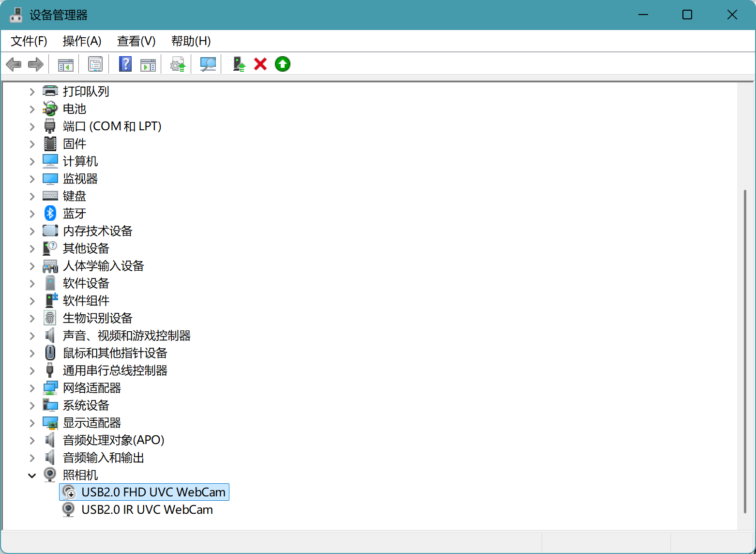Screen dimensions: 756x554
Task: Click the fingerprint icon beside 生物识别设备
Action: click(50, 318)
